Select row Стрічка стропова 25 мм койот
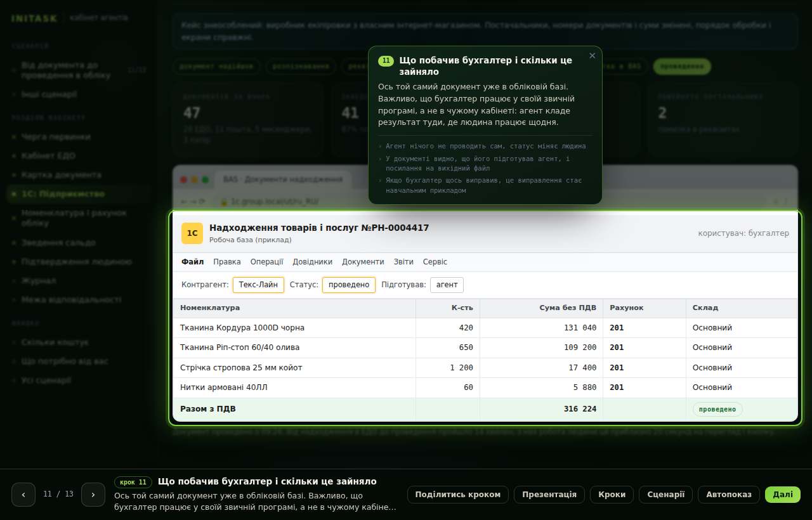The width and height of the screenshot is (812, 520). (x=485, y=368)
